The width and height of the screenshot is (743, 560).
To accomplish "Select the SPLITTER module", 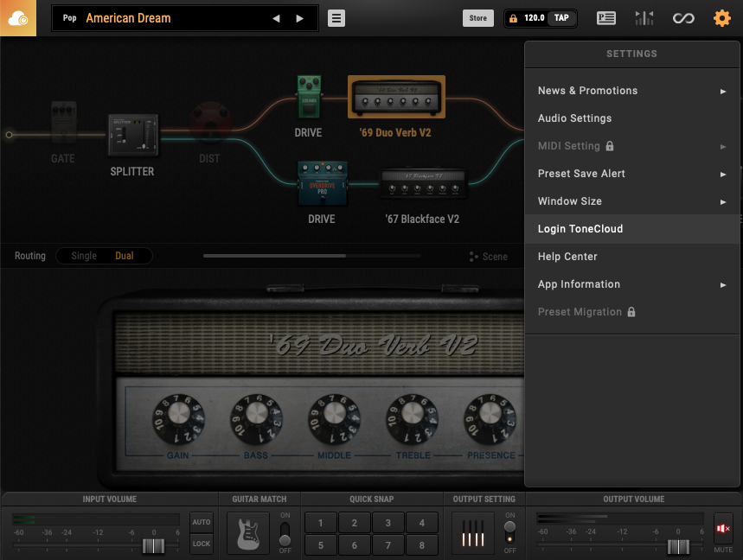I will (x=132, y=135).
